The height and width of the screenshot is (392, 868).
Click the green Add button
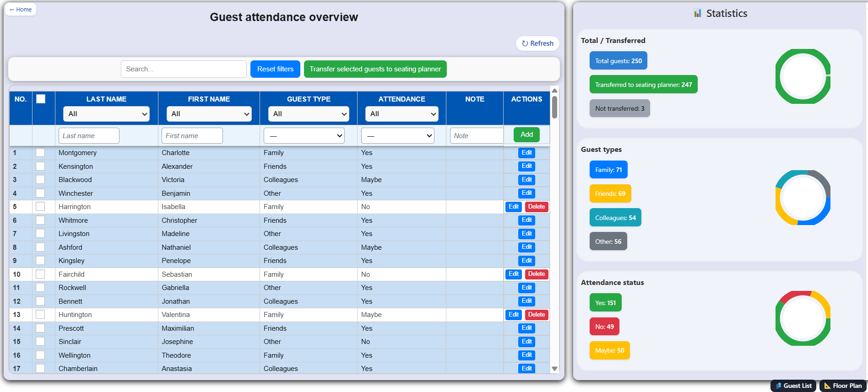click(526, 134)
